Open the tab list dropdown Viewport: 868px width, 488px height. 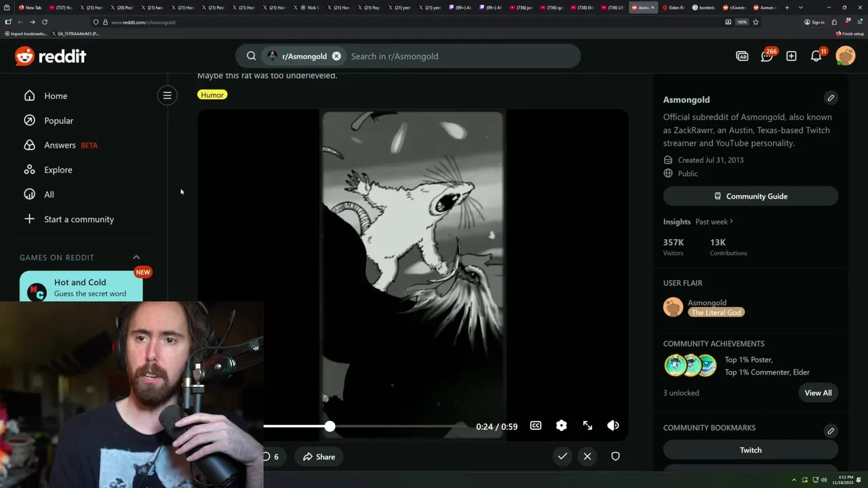click(801, 7)
